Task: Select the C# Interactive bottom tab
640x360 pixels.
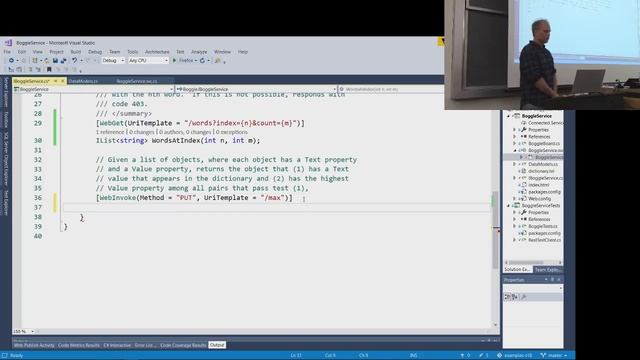Action: 117,345
